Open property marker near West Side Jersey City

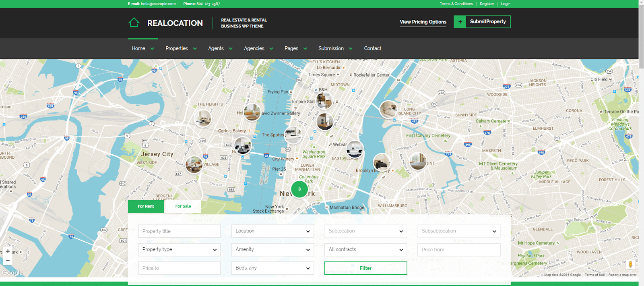194,164
